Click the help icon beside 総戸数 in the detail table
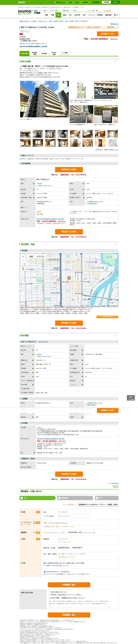Image resolution: width=138 pixels, height=644 pixels. (83, 190)
